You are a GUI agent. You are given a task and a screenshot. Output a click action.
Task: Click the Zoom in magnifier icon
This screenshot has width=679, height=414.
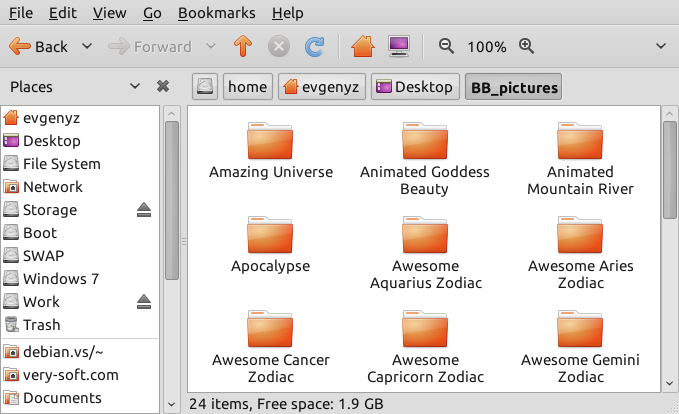click(x=526, y=47)
